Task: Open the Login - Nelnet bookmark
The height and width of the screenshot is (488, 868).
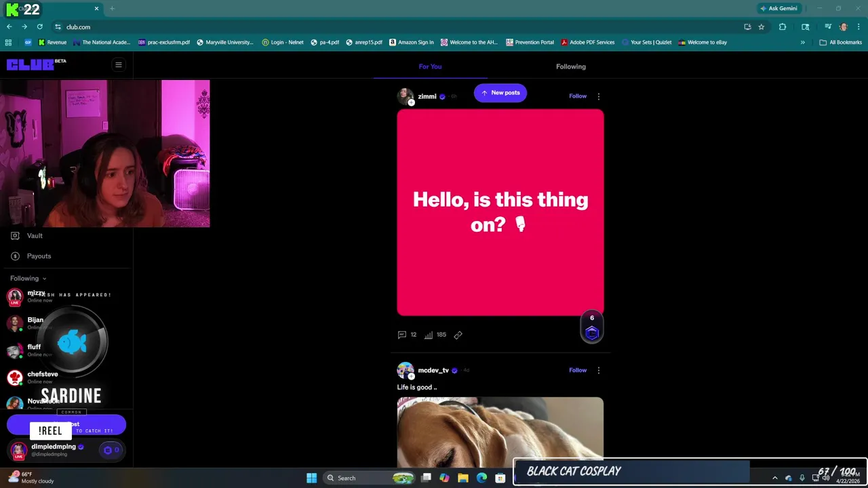Action: click(282, 42)
